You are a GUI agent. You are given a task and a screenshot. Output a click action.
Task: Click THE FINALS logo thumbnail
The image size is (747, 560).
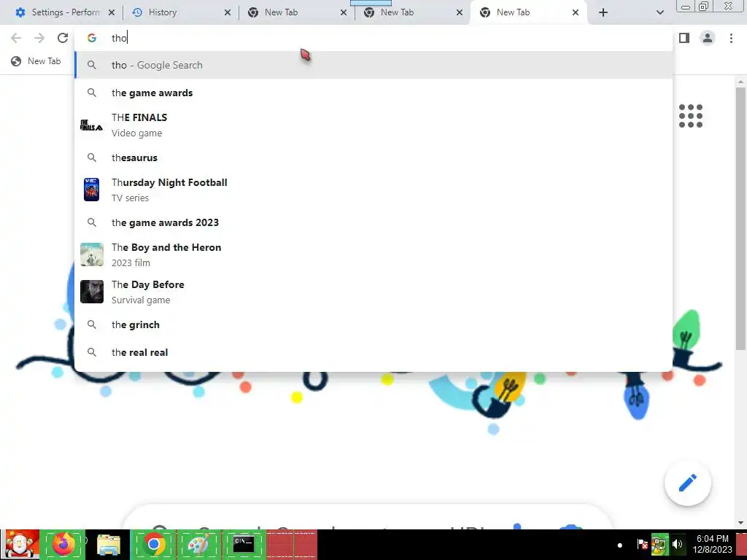click(91, 125)
